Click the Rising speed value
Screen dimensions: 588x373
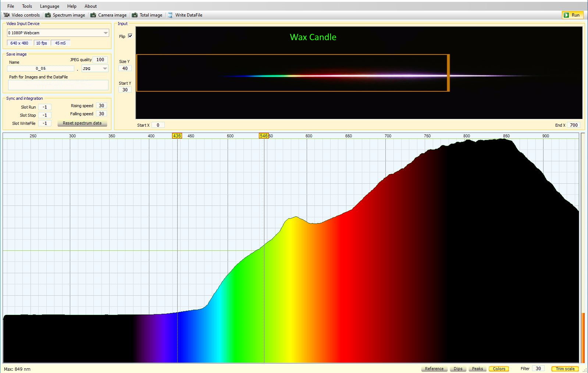[101, 106]
